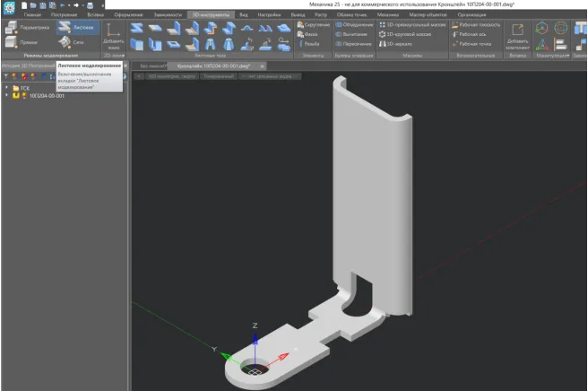
Task: Expand the ГСК tree node
Action: tap(6, 87)
